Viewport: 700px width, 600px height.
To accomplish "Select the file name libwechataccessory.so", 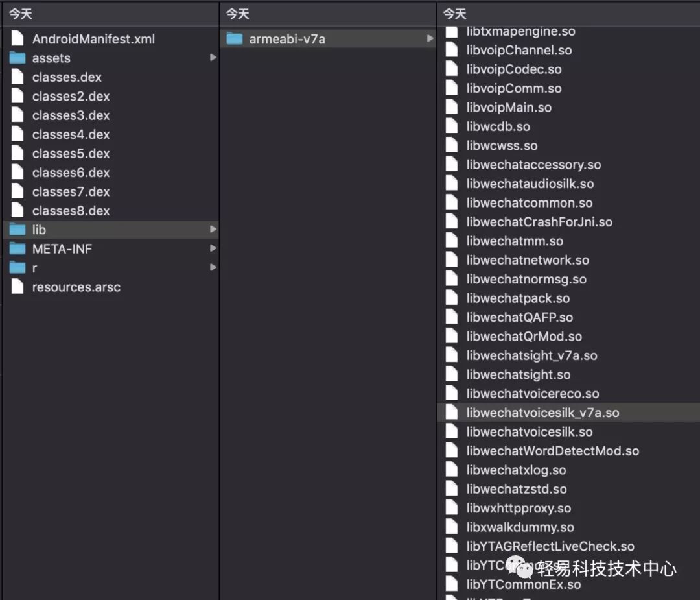I will (533, 165).
